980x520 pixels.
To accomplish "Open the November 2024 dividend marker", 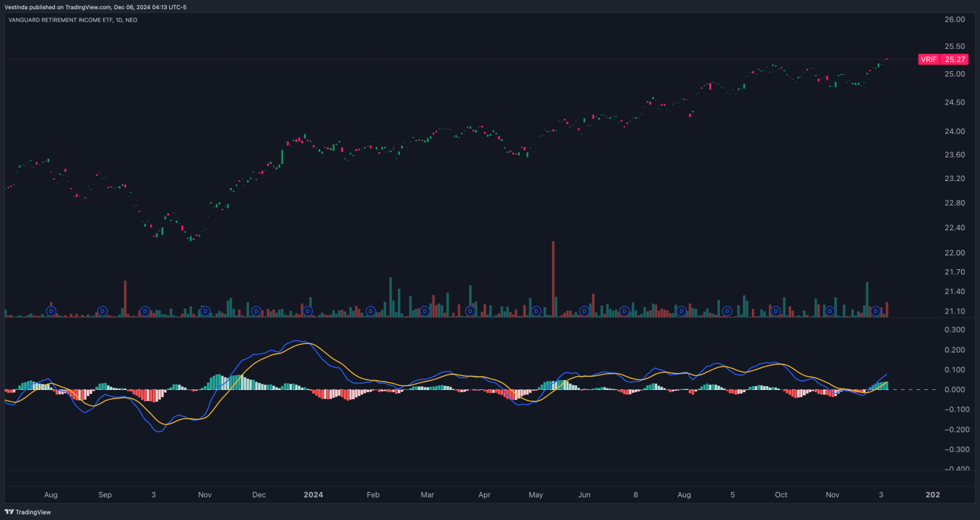I will pos(830,311).
